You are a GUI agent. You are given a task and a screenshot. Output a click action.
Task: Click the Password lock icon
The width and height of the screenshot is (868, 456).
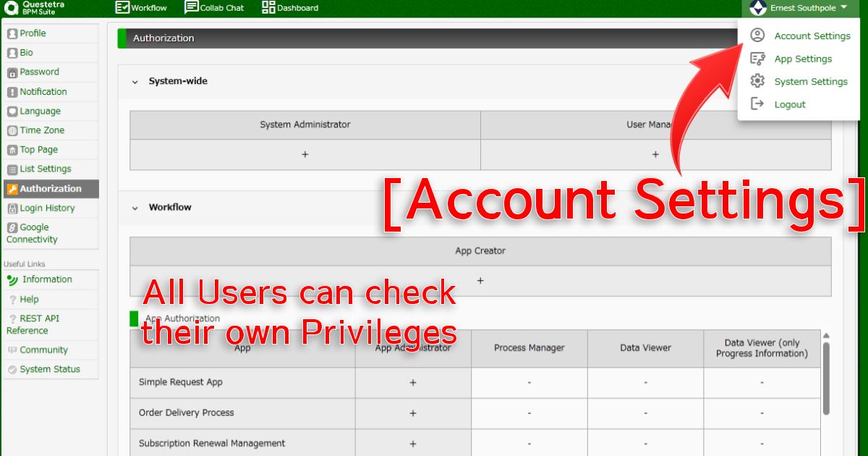(x=12, y=72)
